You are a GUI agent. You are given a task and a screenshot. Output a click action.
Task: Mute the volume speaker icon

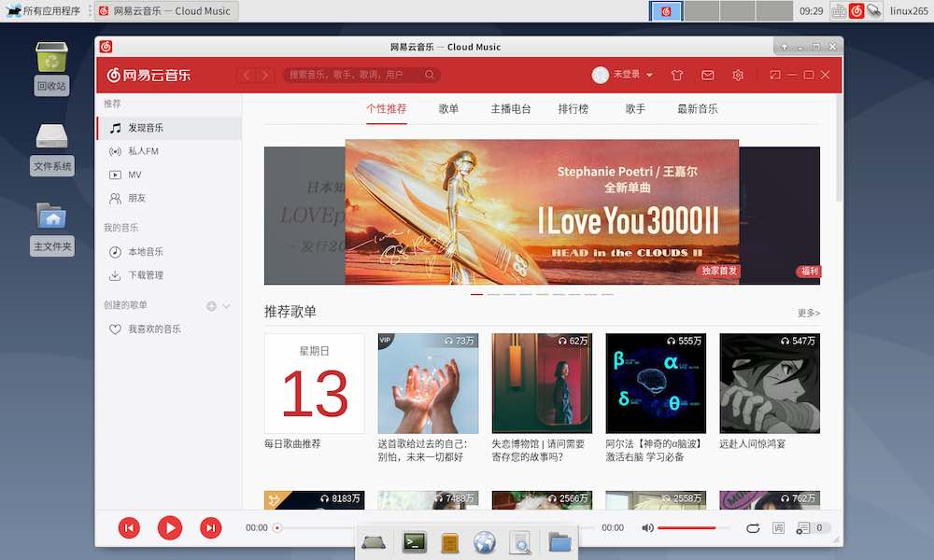[647, 527]
